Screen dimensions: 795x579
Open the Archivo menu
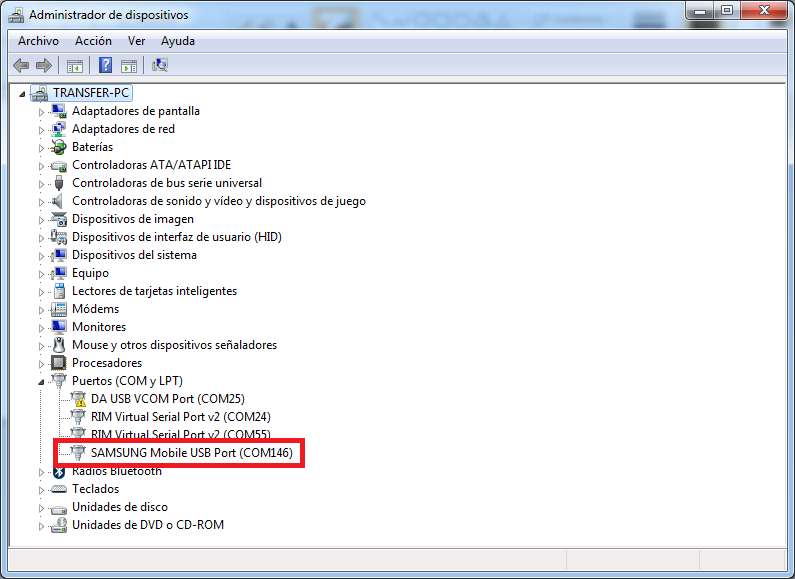(x=38, y=41)
